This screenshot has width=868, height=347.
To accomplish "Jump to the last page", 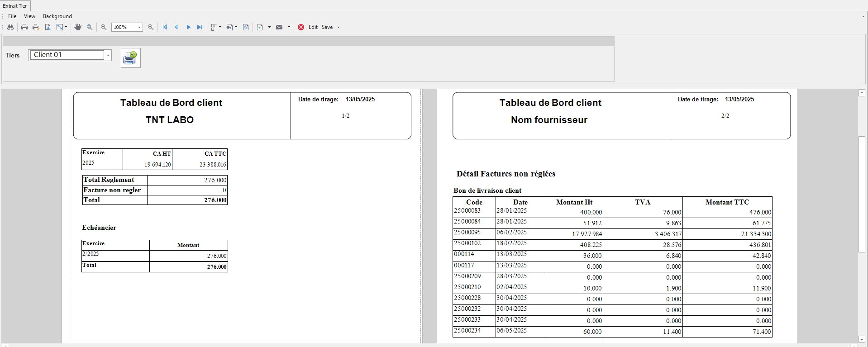I will click(200, 27).
